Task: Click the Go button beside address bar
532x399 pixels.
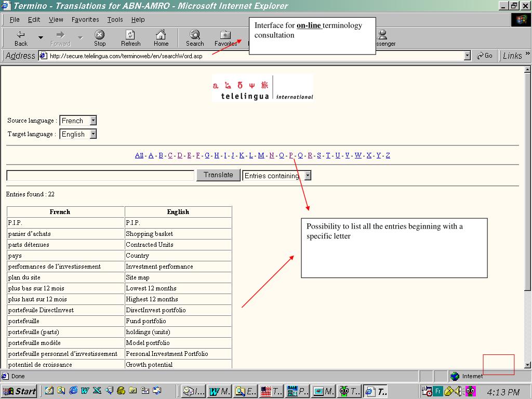Action: click(485, 56)
